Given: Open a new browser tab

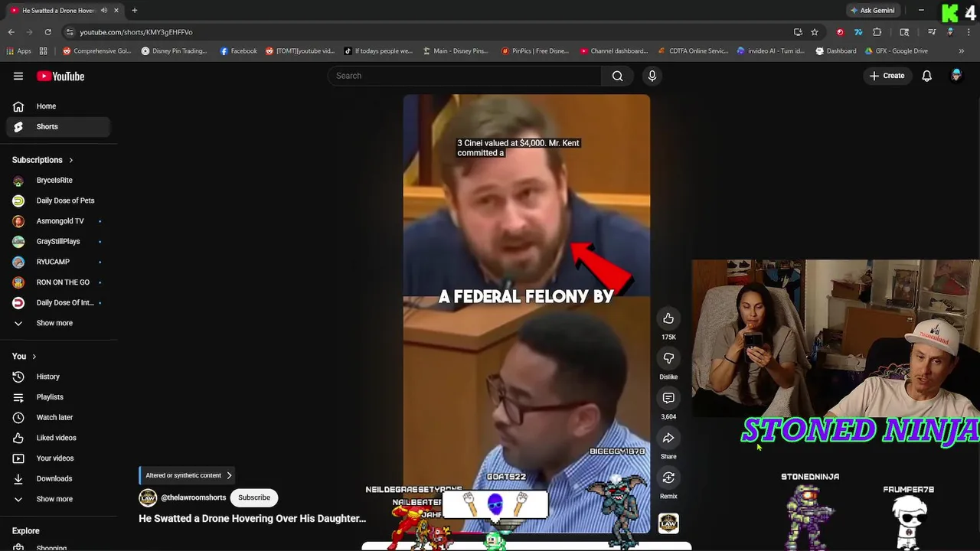Looking at the screenshot, I should [134, 11].
